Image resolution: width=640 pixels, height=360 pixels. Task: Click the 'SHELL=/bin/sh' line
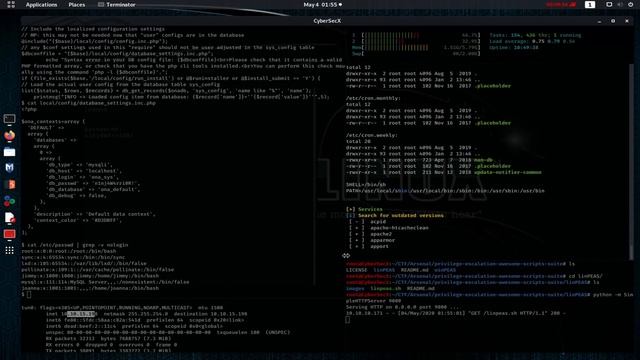366,184
